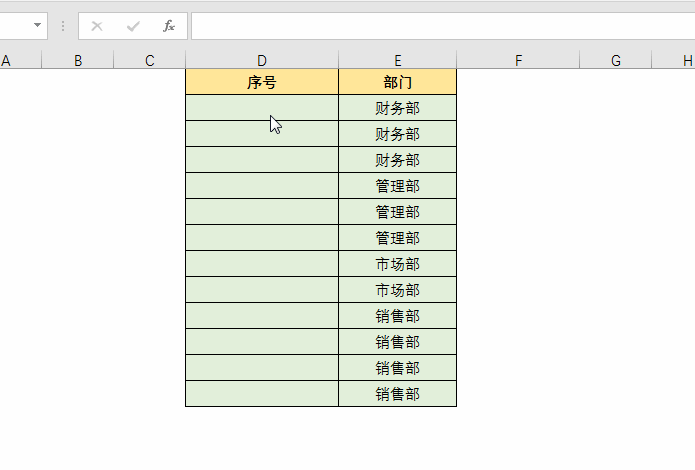Viewport: 695px width, 470px height.
Task: Select column D header
Action: tap(262, 60)
